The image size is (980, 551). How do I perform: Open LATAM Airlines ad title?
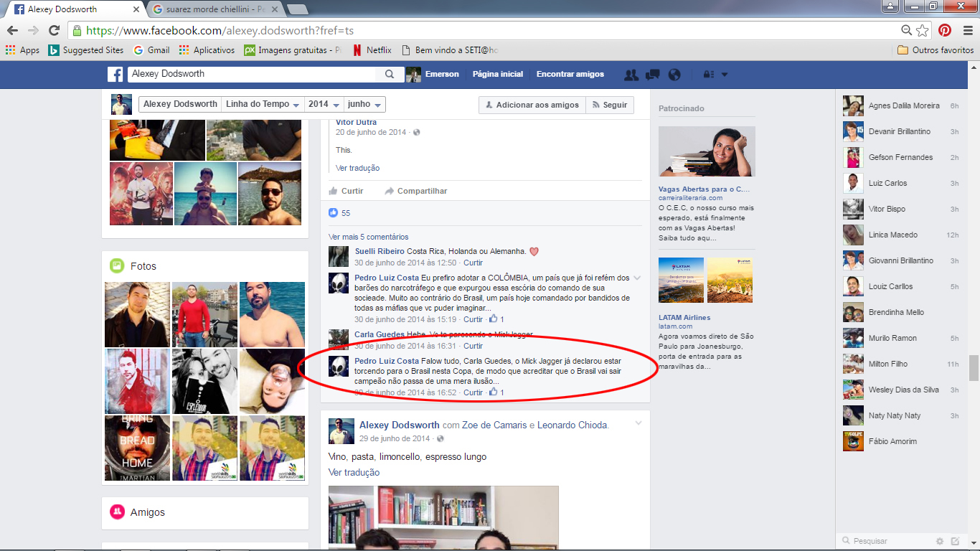(684, 317)
